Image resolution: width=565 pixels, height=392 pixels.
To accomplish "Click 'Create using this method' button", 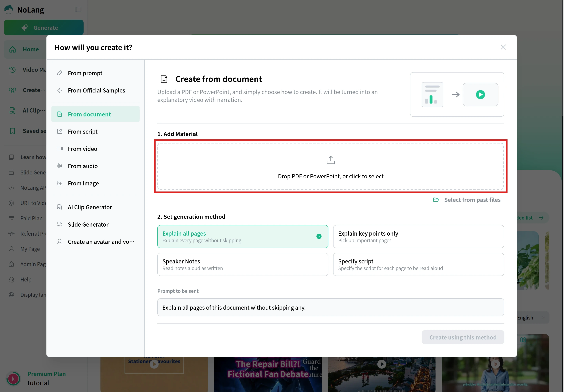I will [462, 337].
